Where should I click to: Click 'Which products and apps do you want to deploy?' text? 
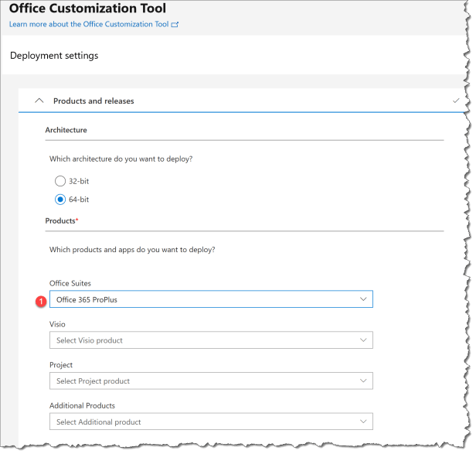click(x=132, y=250)
